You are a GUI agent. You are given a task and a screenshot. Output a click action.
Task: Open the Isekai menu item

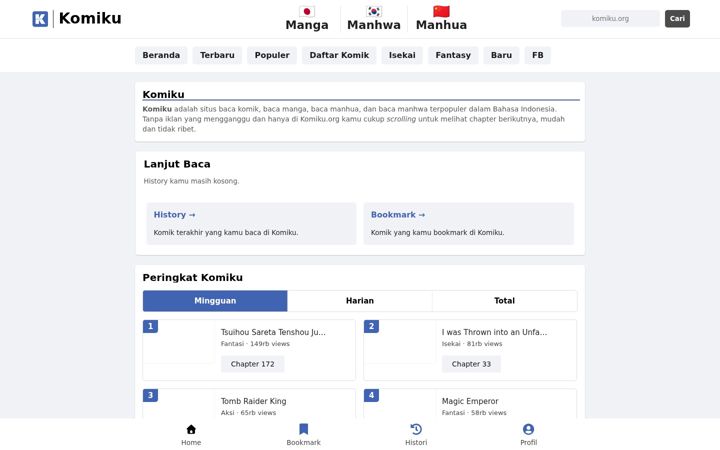coord(402,55)
